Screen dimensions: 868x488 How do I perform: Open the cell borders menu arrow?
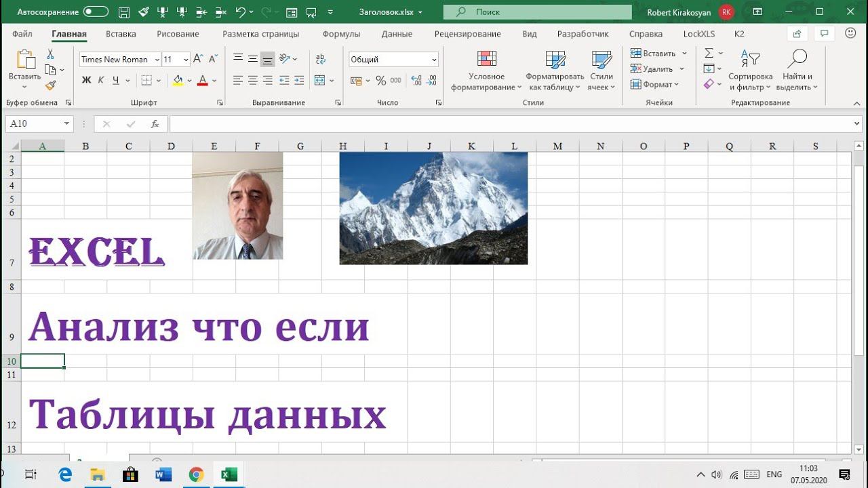(x=158, y=81)
